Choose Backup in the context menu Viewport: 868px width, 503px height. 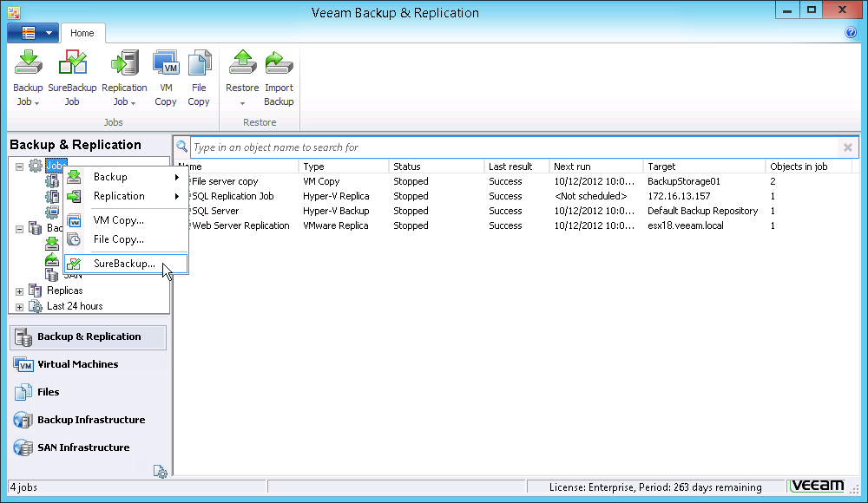coord(126,177)
